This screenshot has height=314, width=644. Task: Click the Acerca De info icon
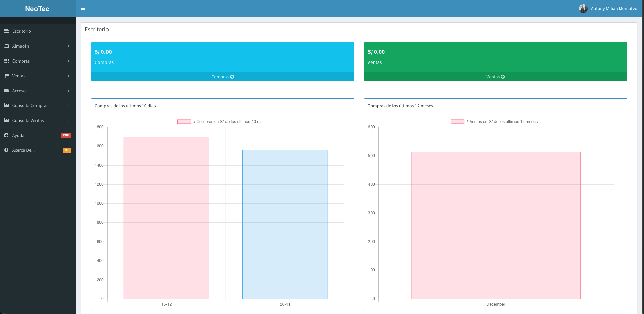point(6,150)
